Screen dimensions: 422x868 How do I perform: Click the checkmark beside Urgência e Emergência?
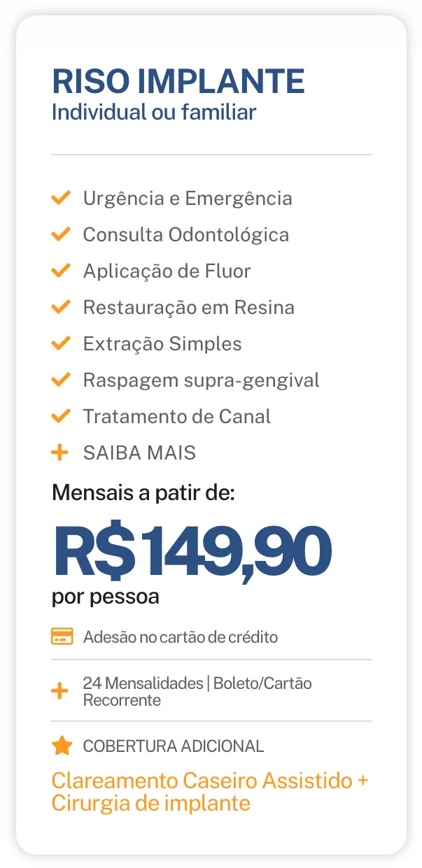point(62,198)
